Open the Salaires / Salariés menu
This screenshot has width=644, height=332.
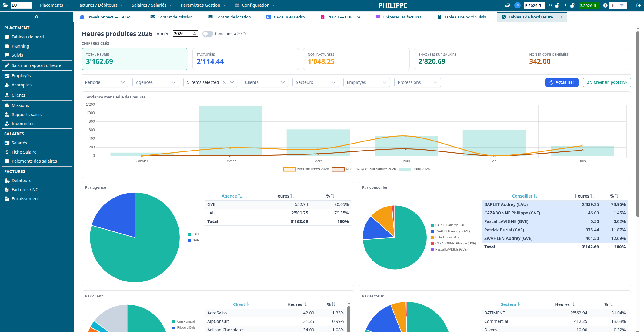152,5
